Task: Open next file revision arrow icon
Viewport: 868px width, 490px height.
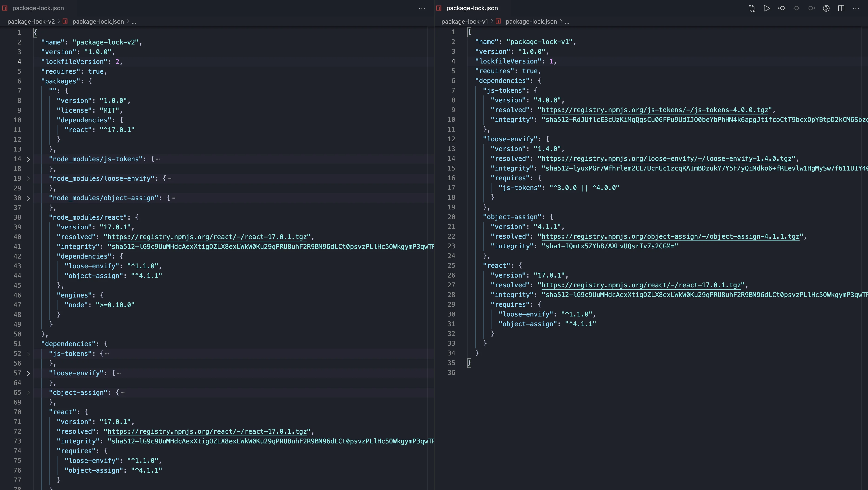Action: click(811, 8)
